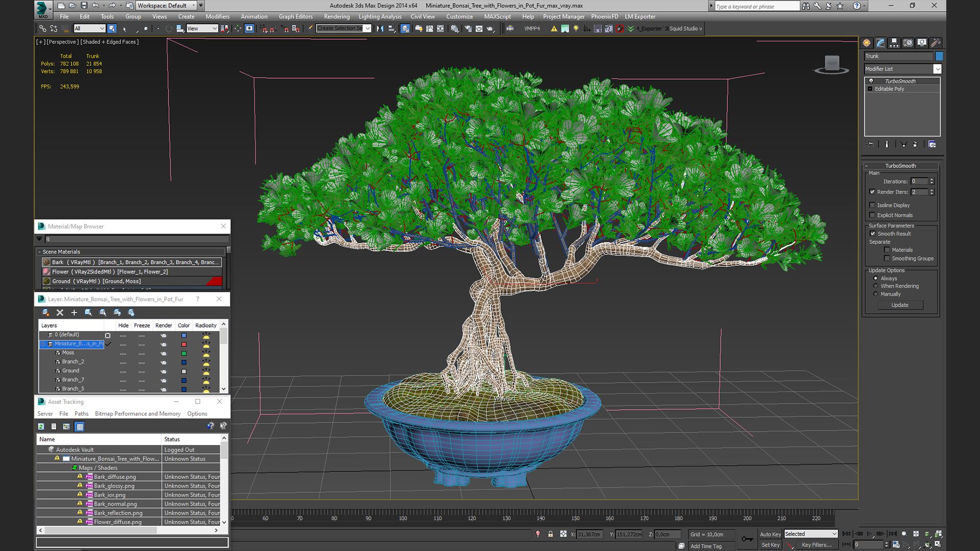The height and width of the screenshot is (551, 980).
Task: Expand the Editable Poly stack entry
Action: point(870,89)
